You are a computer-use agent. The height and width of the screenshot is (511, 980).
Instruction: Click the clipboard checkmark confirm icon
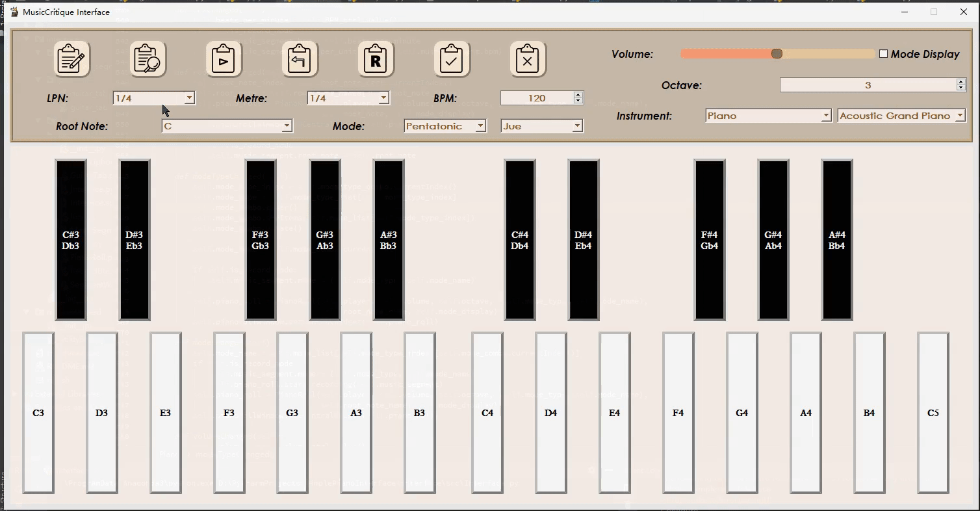(452, 59)
